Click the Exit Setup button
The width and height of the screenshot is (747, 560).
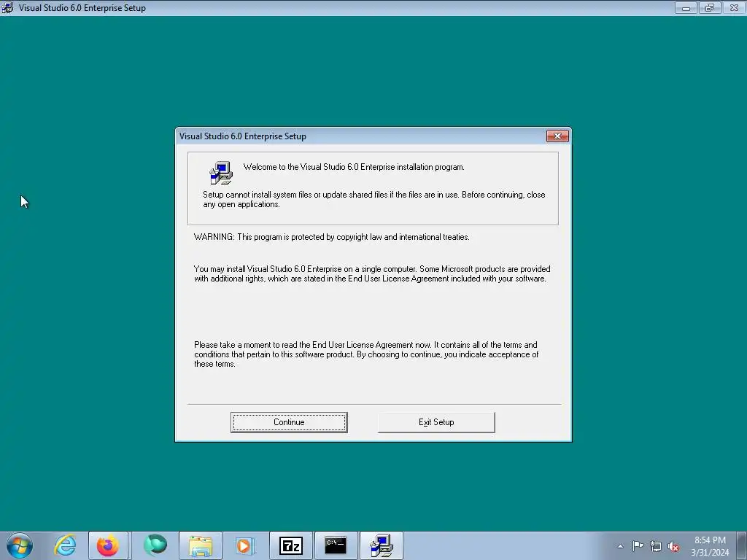pyautogui.click(x=436, y=422)
